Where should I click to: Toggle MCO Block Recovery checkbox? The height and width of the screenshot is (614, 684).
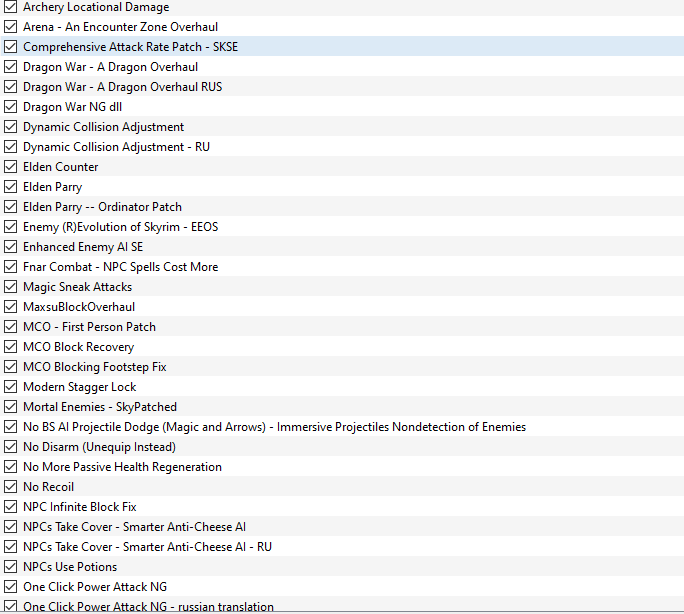[x=10, y=347]
